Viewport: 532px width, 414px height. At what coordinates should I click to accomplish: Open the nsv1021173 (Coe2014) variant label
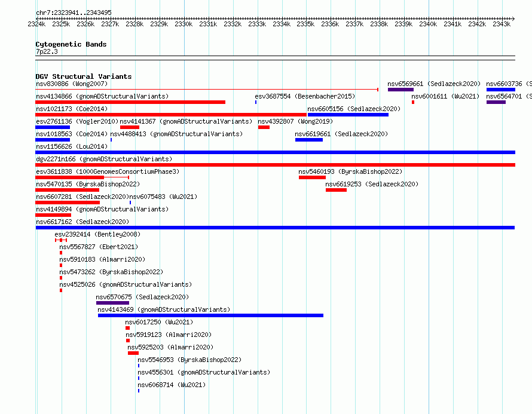pyautogui.click(x=72, y=109)
